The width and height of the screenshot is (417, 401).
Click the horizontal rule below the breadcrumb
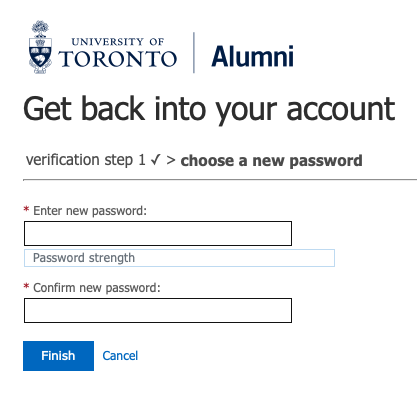click(x=220, y=180)
